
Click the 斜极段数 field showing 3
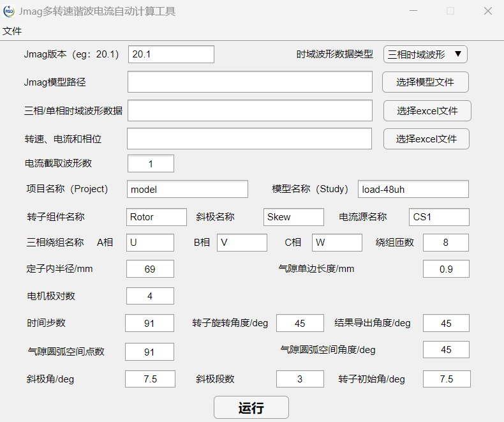click(300, 379)
